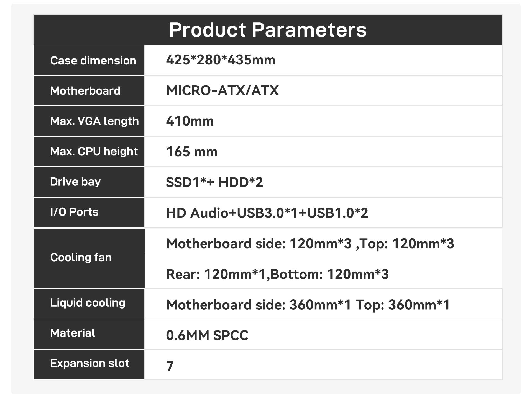532x406 pixels.
Task: Click the HD Audio+USB3.0*1+USB1.0*2 text
Action: click(267, 213)
